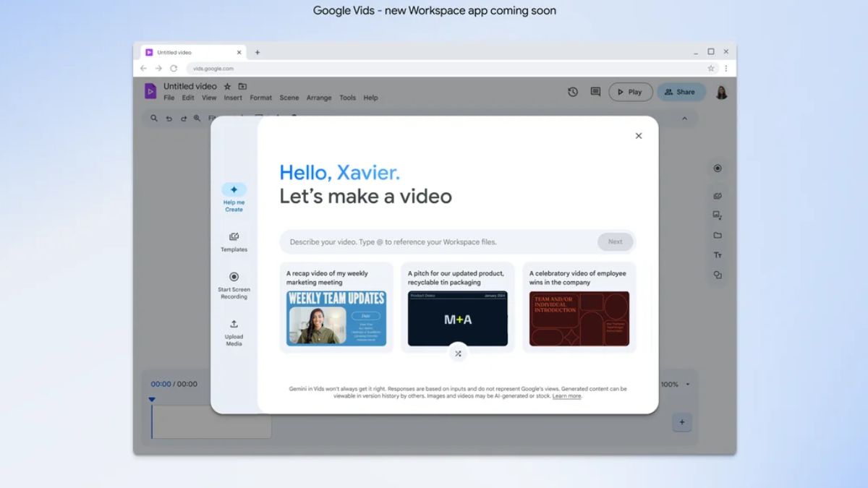This screenshot has width=868, height=488.
Task: Open the View menu
Action: 209,98
